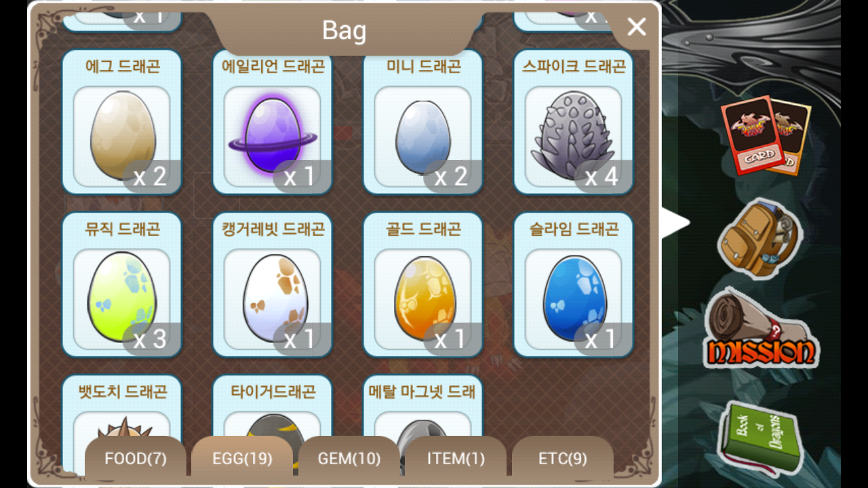868x488 pixels.
Task: Select the EGG(19) tab
Action: click(242, 459)
